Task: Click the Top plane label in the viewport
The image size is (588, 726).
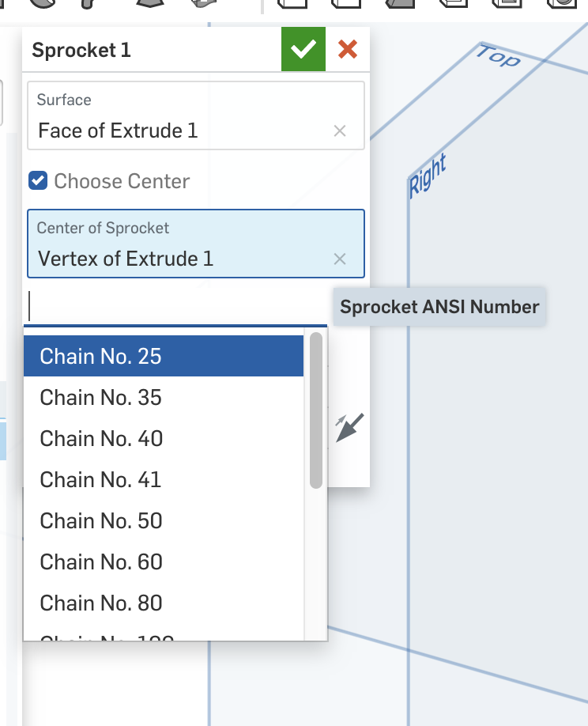Action: pos(498,55)
